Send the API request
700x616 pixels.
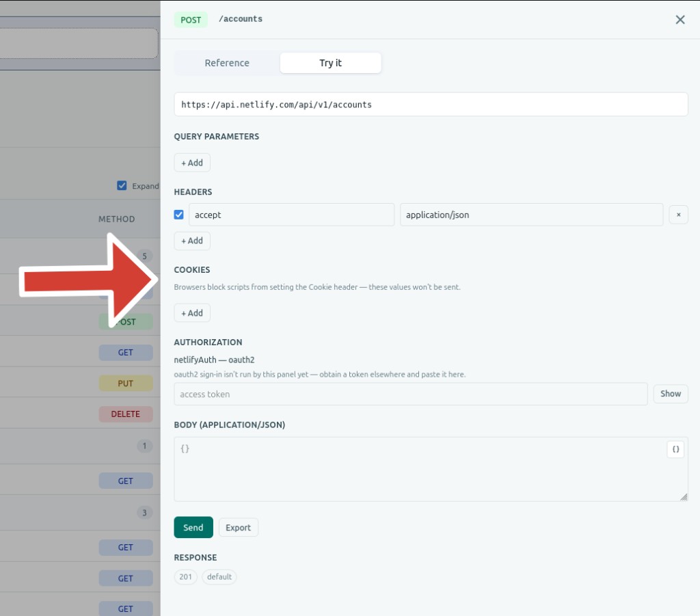pyautogui.click(x=193, y=527)
